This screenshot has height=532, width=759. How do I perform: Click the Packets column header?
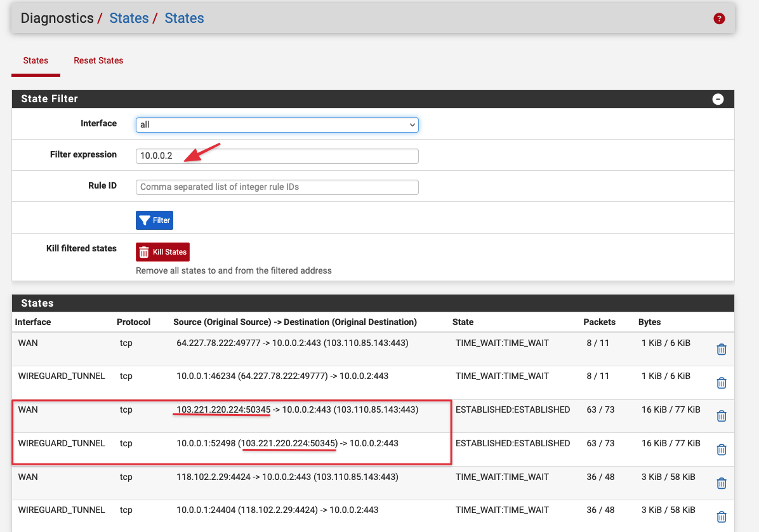(x=599, y=323)
